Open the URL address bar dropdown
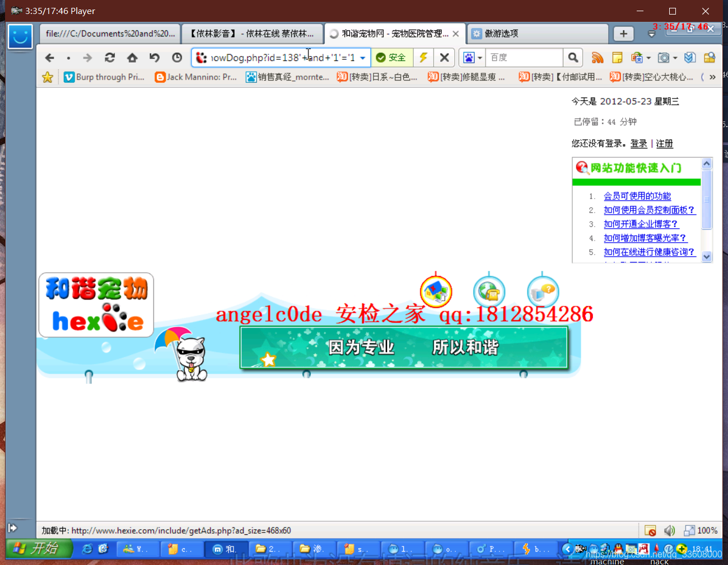This screenshot has width=728, height=565. 361,57
